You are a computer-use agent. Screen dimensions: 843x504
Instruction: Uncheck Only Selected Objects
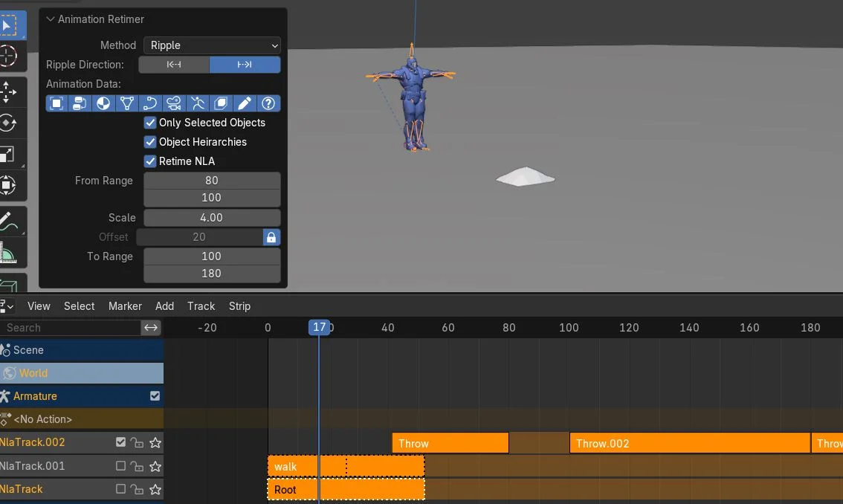[149, 123]
